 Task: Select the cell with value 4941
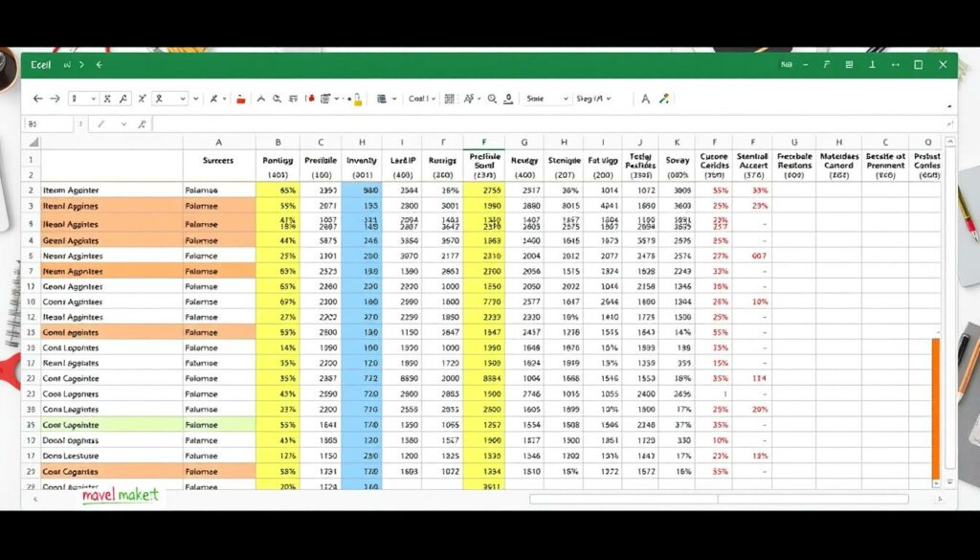tap(603, 206)
